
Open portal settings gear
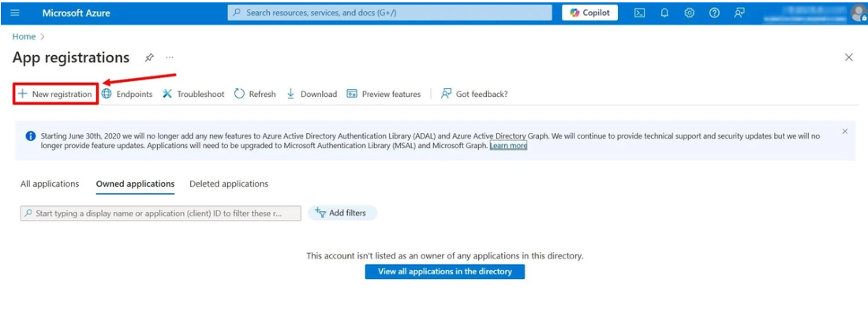tap(689, 13)
